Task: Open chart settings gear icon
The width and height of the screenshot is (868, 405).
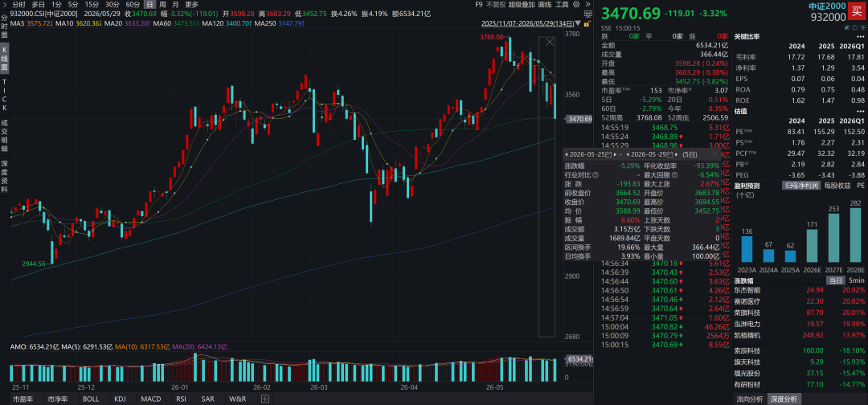Action: tap(575, 4)
